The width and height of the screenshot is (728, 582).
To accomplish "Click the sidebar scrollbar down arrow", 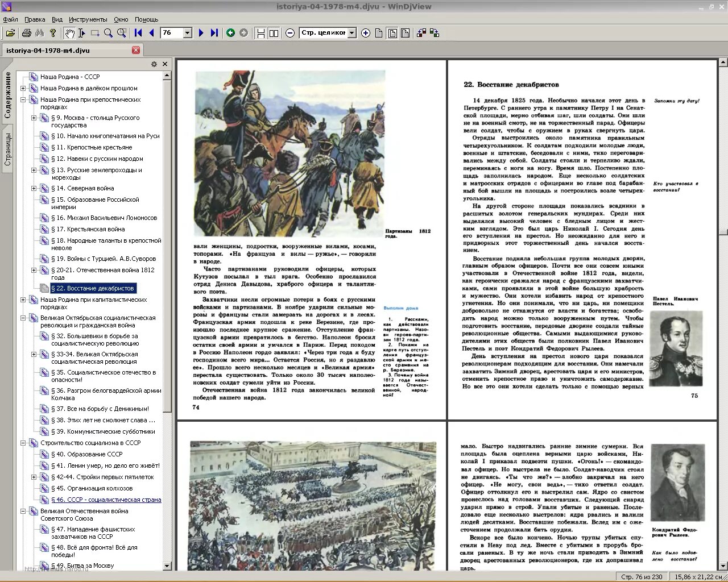I will [167, 566].
